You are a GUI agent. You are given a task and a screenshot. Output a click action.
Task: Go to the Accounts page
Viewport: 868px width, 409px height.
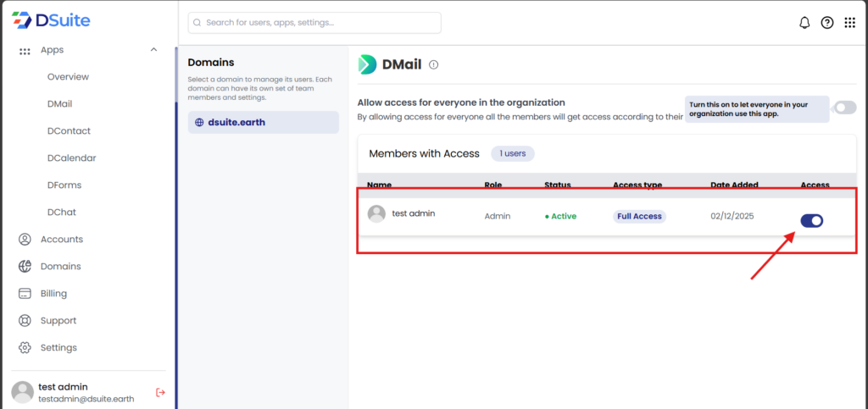pyautogui.click(x=61, y=240)
